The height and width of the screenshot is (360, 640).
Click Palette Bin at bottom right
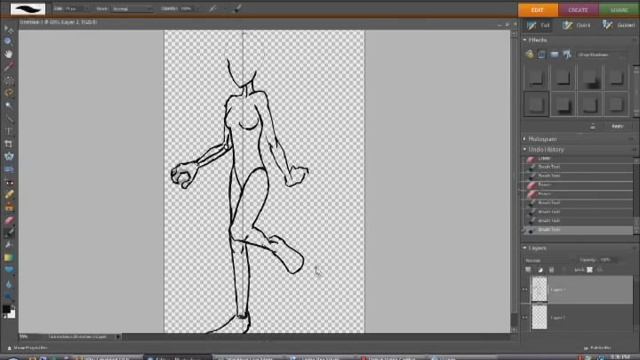(597, 348)
